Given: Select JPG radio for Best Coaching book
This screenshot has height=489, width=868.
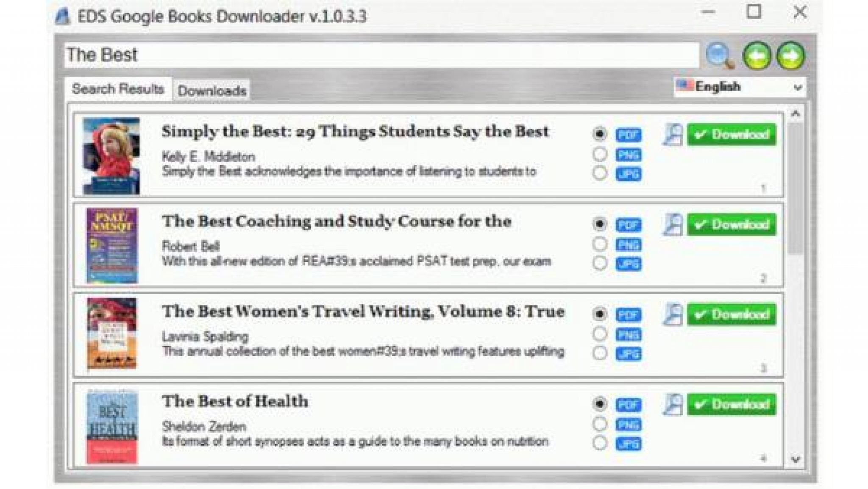Looking at the screenshot, I should pyautogui.click(x=599, y=263).
